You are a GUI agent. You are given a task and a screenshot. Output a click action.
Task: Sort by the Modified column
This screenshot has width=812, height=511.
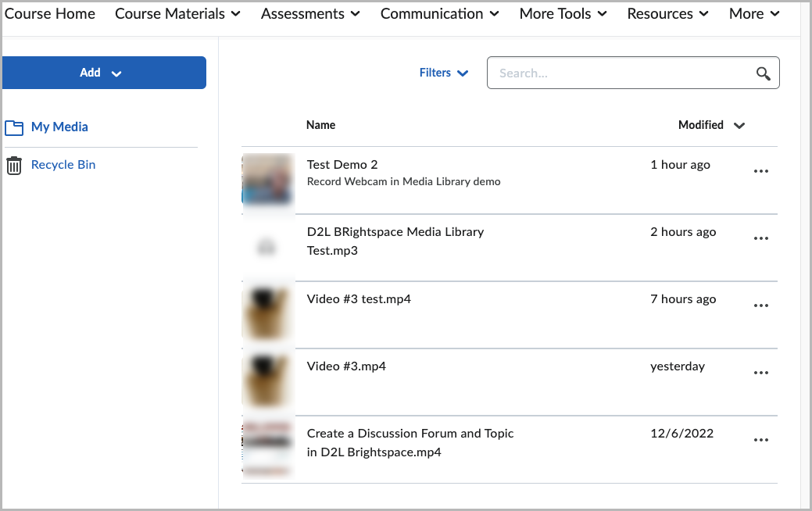[711, 125]
